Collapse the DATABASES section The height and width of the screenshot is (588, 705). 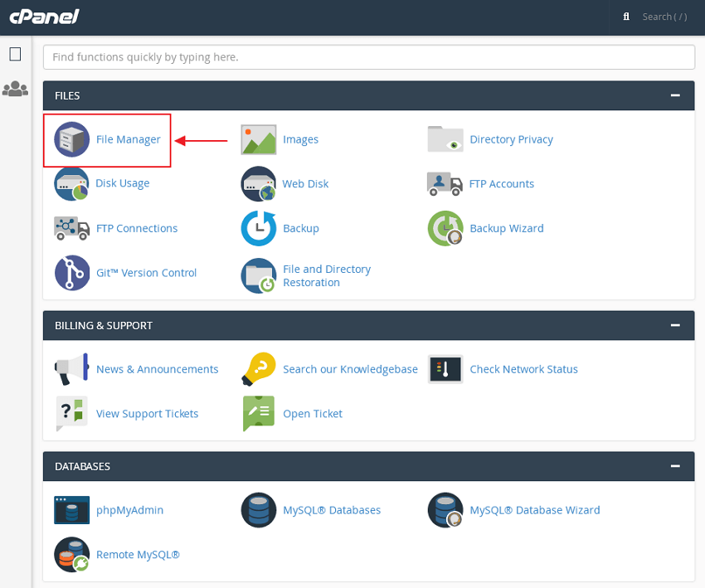click(675, 466)
